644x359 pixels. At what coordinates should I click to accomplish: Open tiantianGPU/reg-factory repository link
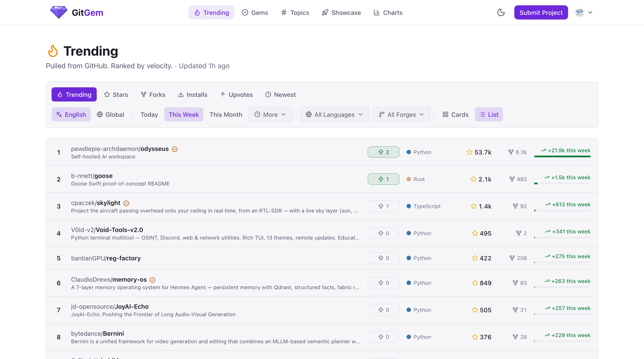[106, 258]
